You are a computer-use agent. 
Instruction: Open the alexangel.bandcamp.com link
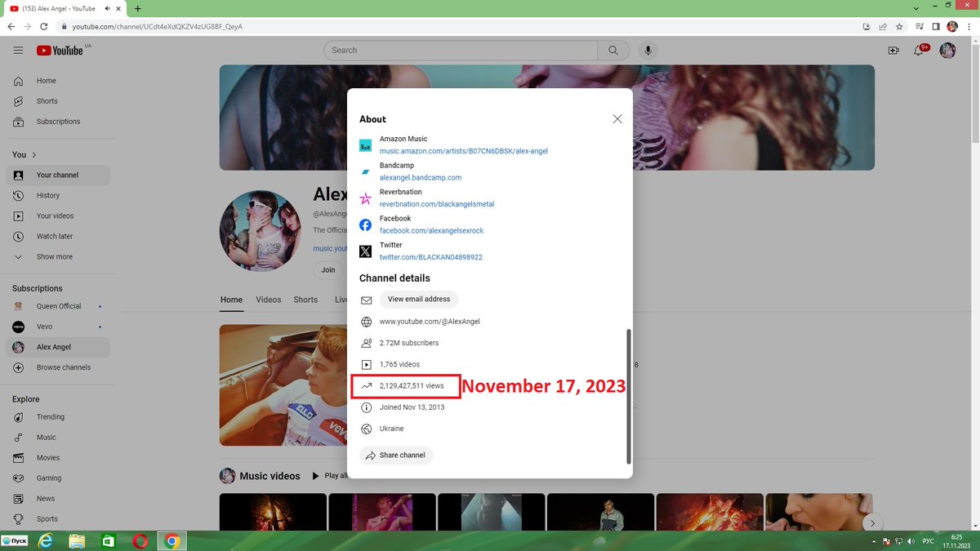[x=421, y=178]
